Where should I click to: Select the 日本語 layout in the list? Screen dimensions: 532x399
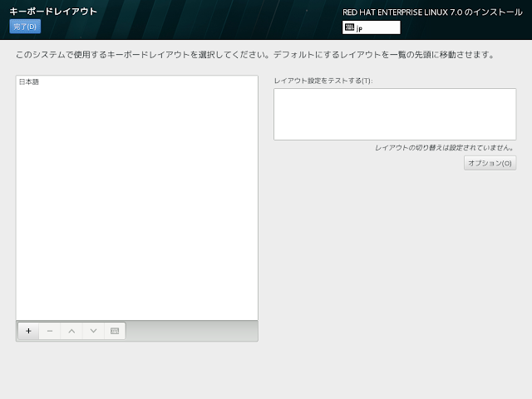136,81
